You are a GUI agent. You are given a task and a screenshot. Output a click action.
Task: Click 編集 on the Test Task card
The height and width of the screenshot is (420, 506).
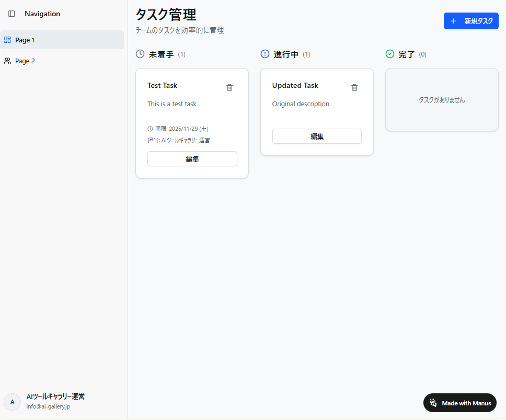(192, 159)
